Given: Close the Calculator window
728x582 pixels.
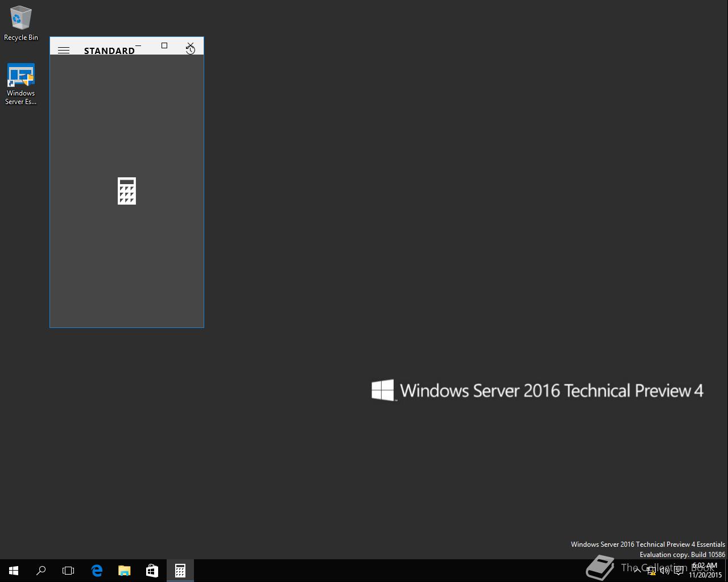Looking at the screenshot, I should pyautogui.click(x=191, y=45).
